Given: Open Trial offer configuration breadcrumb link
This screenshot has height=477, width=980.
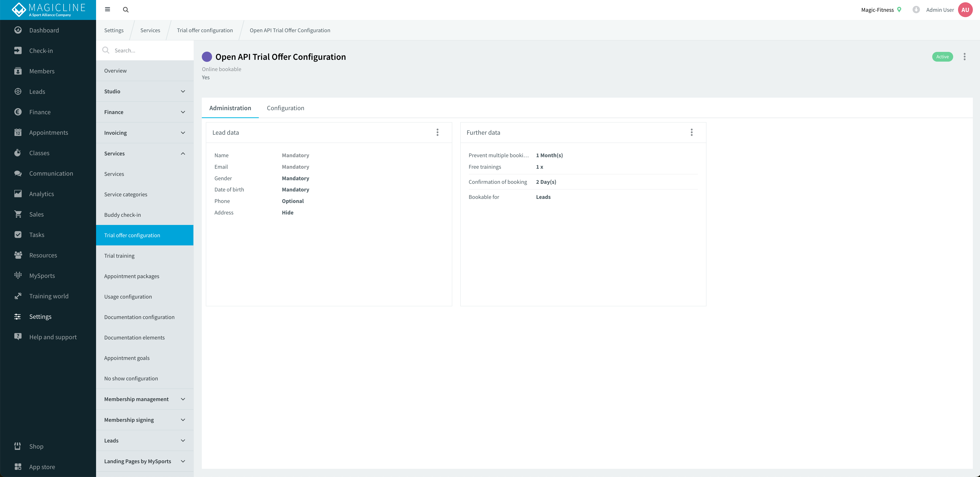Looking at the screenshot, I should (205, 30).
